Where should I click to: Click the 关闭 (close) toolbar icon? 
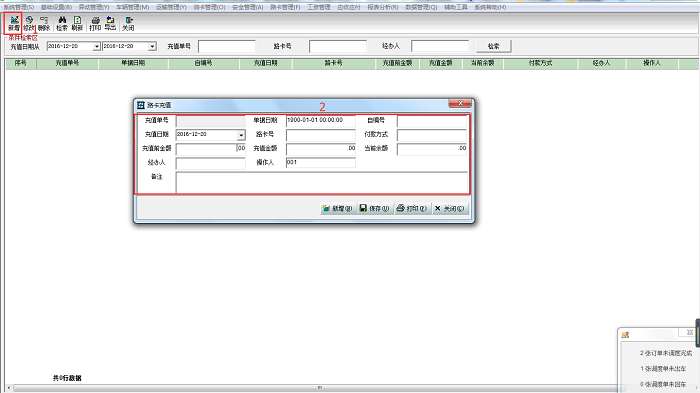pyautogui.click(x=128, y=23)
